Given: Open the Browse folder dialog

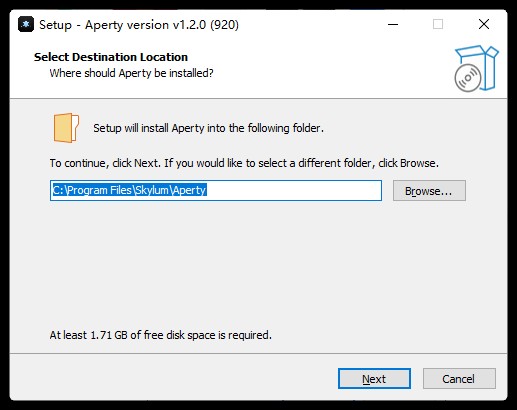Looking at the screenshot, I should pos(429,191).
